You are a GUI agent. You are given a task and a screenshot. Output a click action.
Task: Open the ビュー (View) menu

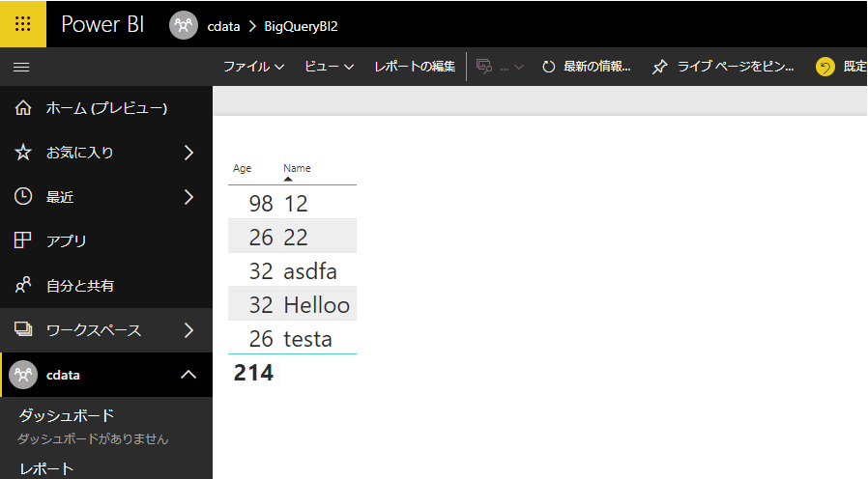(329, 67)
